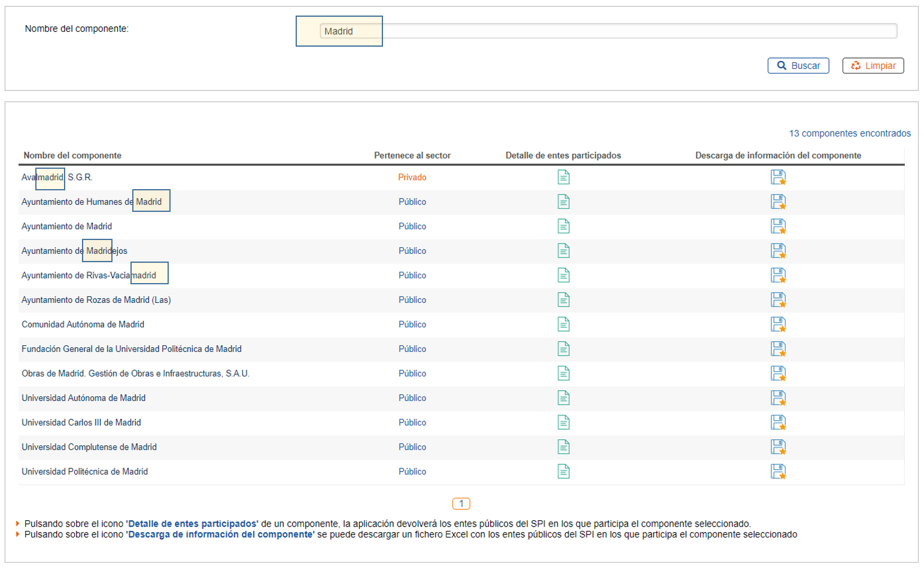Open participated entities detail for Obras de Madrid
This screenshot has width=924, height=568.
[563, 373]
